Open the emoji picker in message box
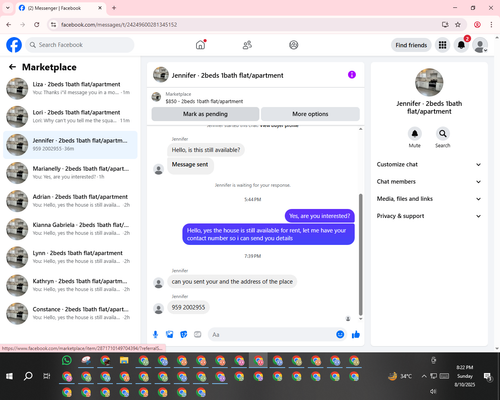Viewport: 500px width, 400px height. (x=340, y=334)
